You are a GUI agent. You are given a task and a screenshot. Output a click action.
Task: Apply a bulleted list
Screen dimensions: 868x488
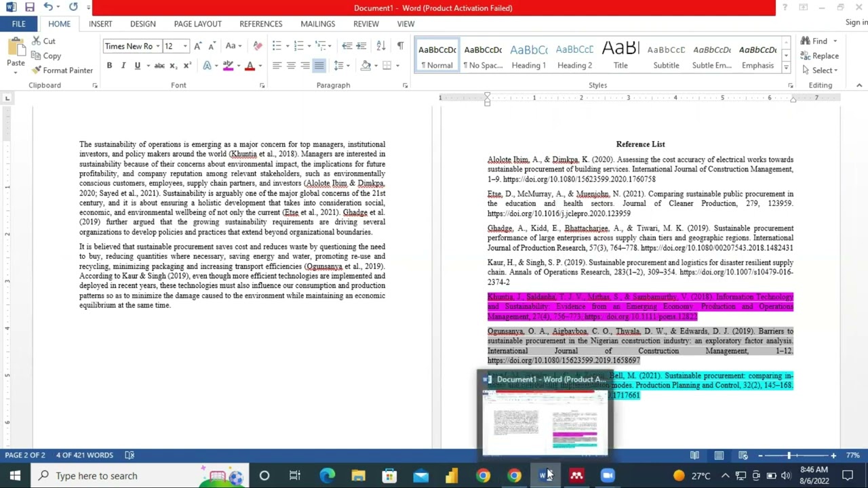pyautogui.click(x=277, y=46)
